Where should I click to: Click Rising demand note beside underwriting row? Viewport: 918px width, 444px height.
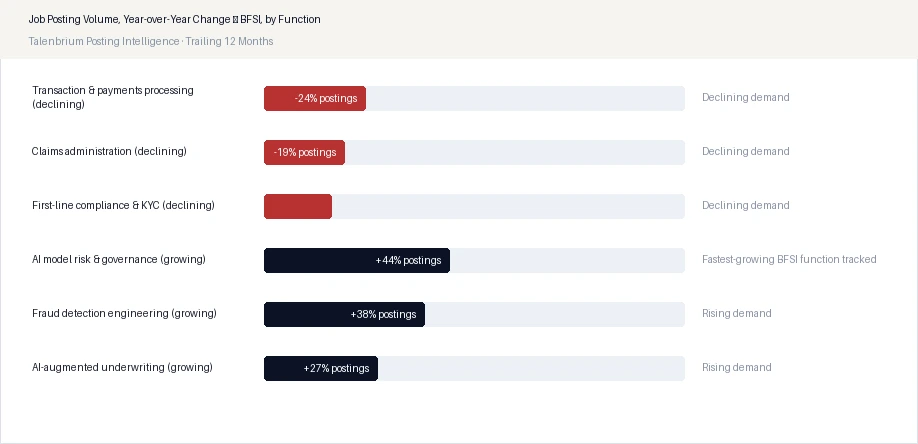(x=737, y=367)
